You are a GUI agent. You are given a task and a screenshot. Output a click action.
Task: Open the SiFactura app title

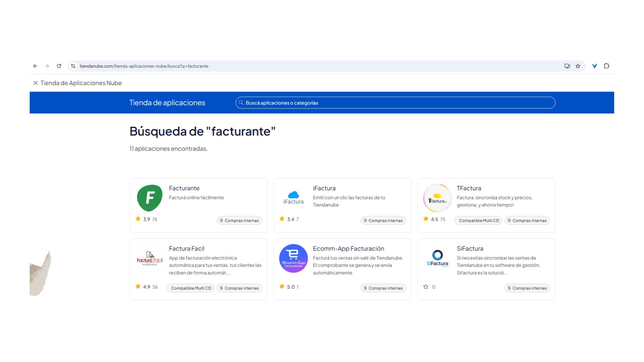470,249
